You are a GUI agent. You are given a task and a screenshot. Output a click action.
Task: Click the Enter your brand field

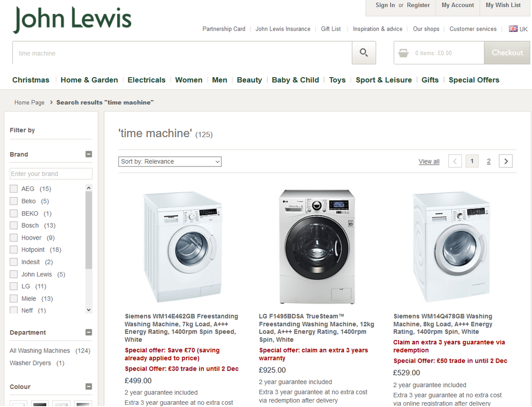[51, 174]
